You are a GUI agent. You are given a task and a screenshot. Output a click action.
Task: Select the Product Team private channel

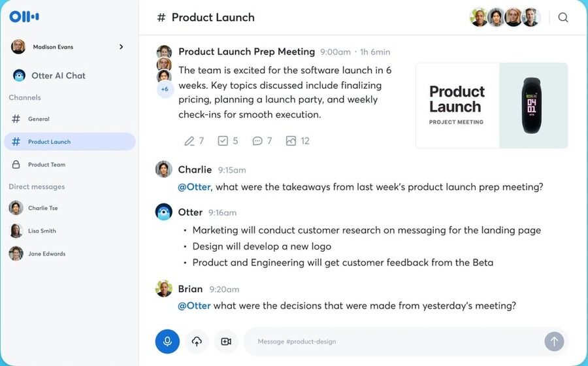[x=46, y=165]
